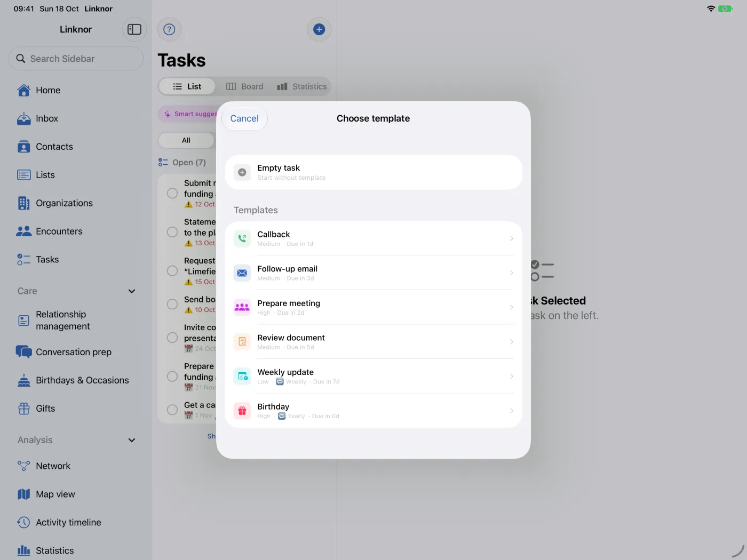
Task: Cancel the Choose template dialog
Action: (244, 118)
